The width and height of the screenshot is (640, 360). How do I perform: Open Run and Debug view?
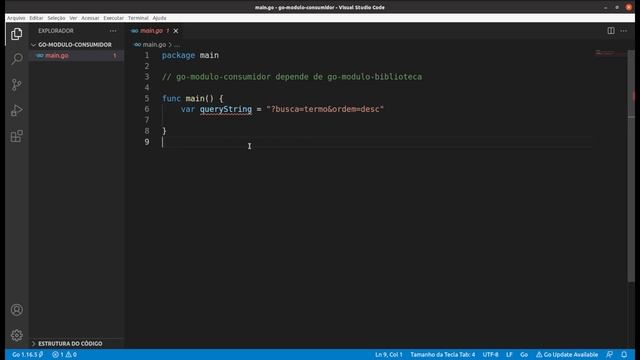(17, 110)
